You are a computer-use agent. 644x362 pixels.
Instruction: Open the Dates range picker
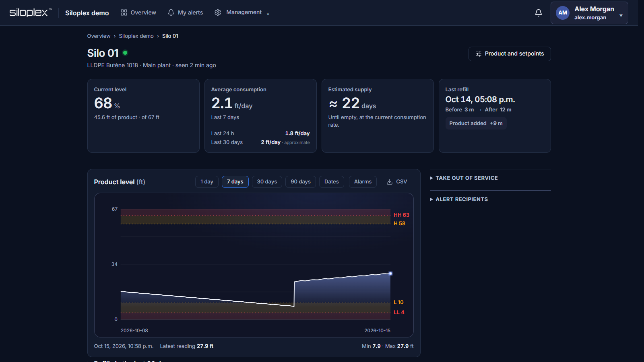tap(332, 182)
